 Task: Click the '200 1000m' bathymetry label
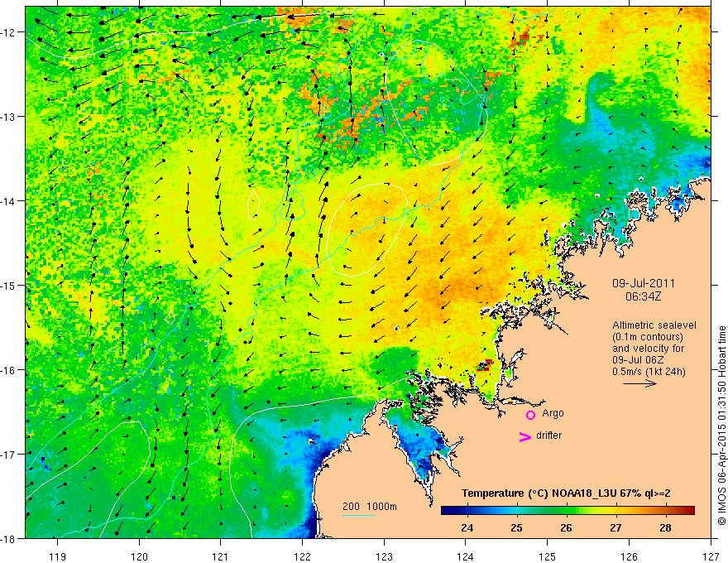point(370,507)
